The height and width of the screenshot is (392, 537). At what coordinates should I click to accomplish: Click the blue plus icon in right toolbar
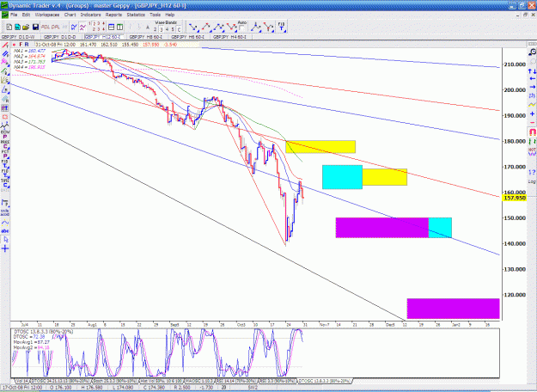[x=532, y=113]
